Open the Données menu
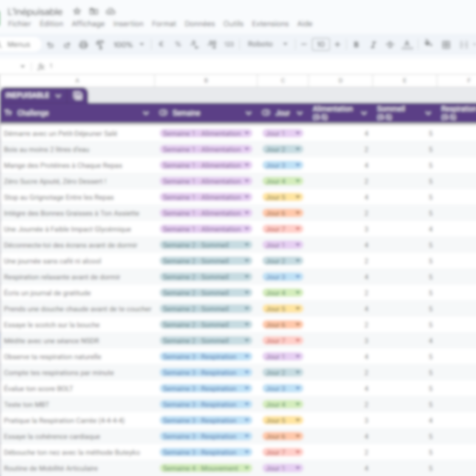Viewport: 476px width, 476px height. pyautogui.click(x=199, y=24)
